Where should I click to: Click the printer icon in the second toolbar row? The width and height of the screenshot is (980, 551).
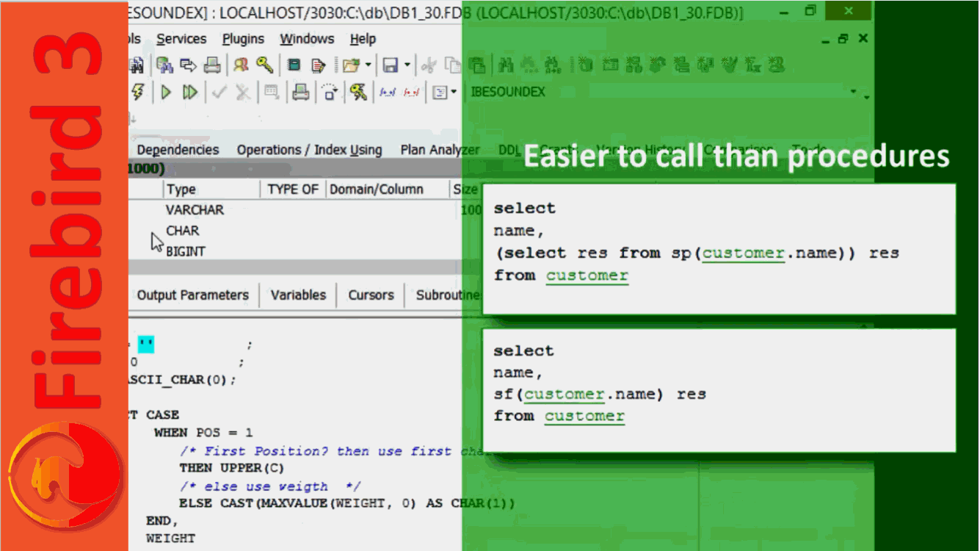pos(300,92)
